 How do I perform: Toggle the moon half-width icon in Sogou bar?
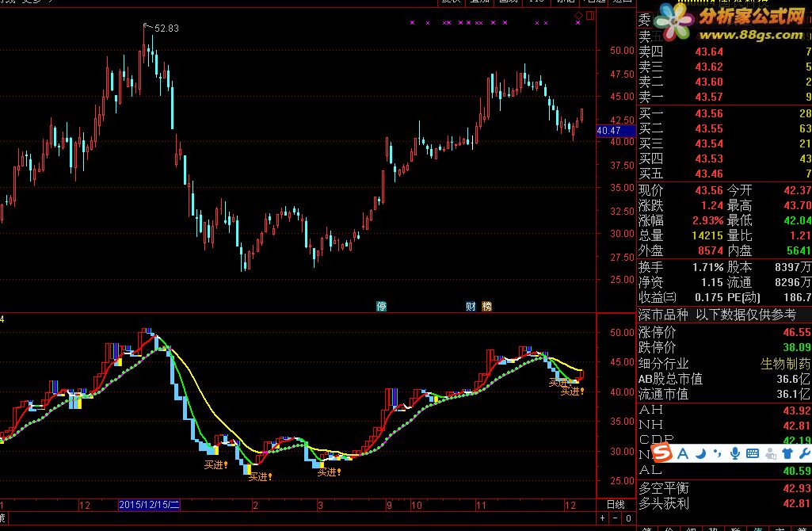pos(700,454)
